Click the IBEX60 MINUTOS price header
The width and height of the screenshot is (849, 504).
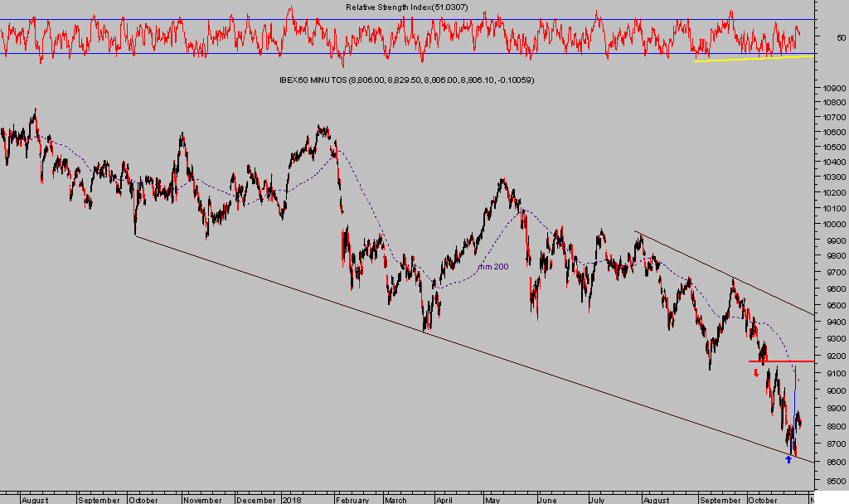tap(406, 80)
